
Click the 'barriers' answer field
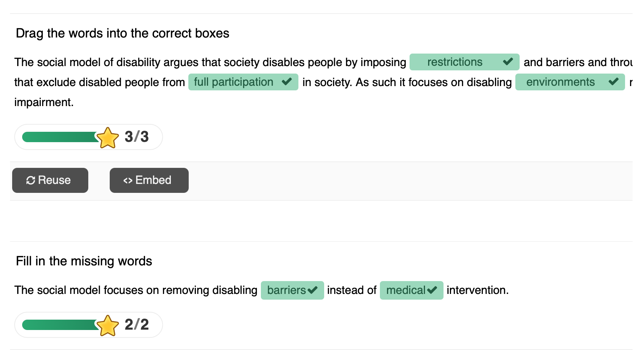pyautogui.click(x=286, y=290)
